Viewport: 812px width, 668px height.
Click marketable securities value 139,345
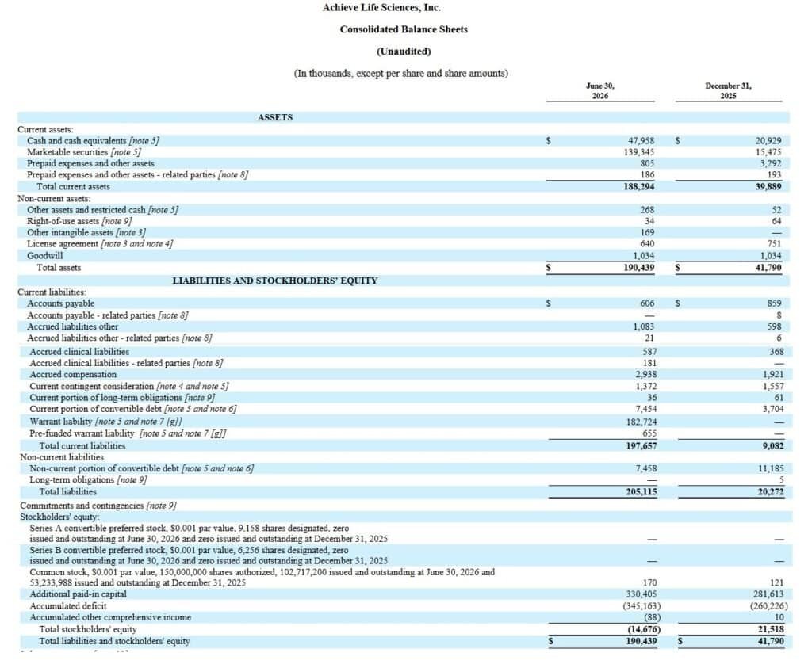[x=639, y=152]
